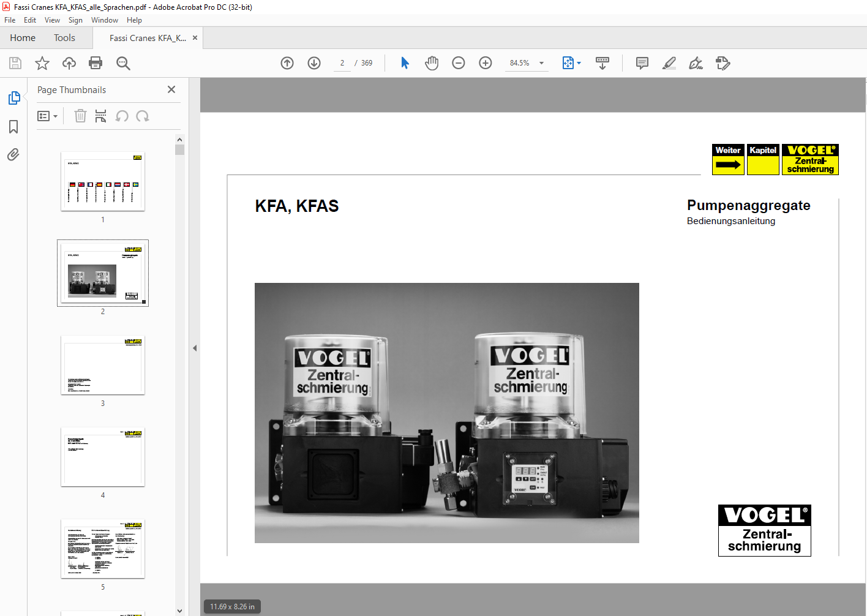Print the document with printer icon
867x616 pixels.
[x=96, y=63]
